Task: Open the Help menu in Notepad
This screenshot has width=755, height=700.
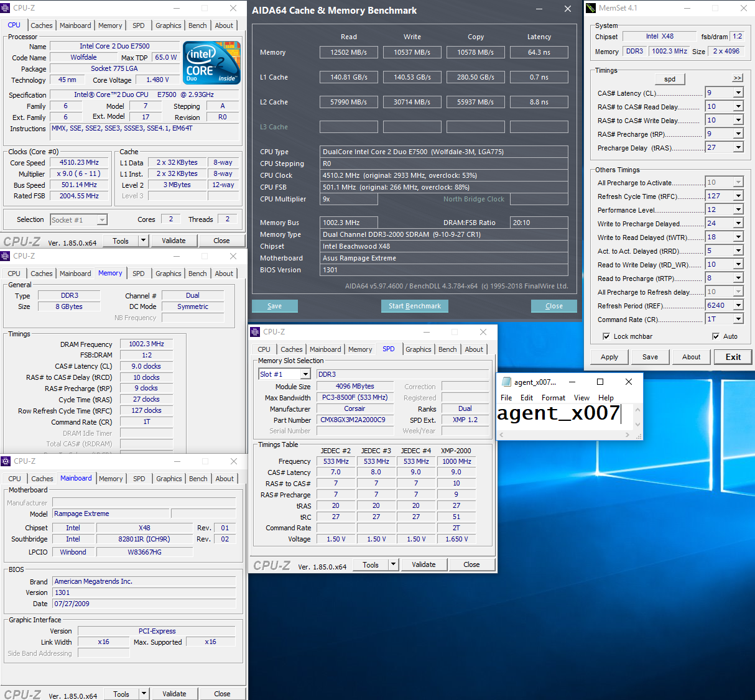Action: (x=606, y=398)
